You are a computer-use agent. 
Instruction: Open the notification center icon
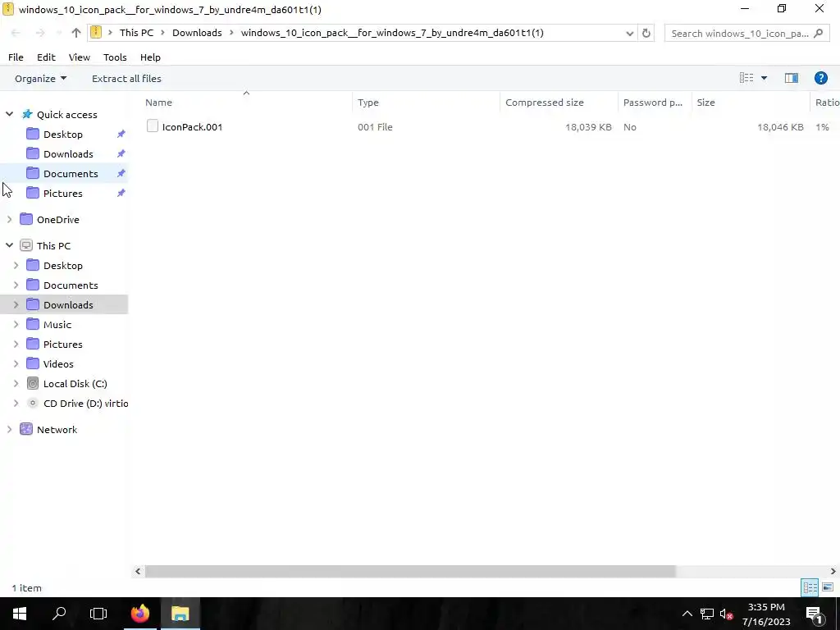(x=814, y=614)
